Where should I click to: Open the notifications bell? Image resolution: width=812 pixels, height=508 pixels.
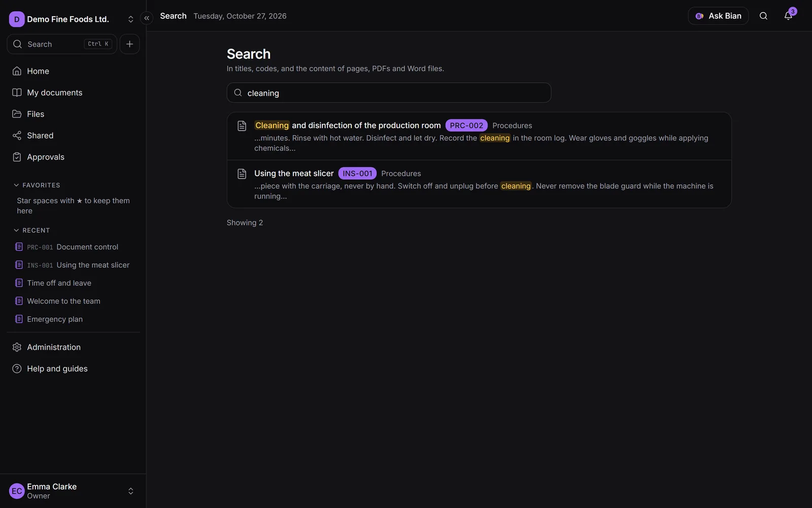[788, 16]
